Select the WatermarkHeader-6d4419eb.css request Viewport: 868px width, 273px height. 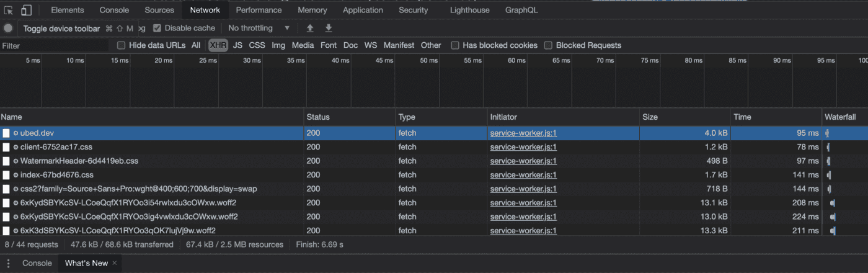click(x=79, y=161)
